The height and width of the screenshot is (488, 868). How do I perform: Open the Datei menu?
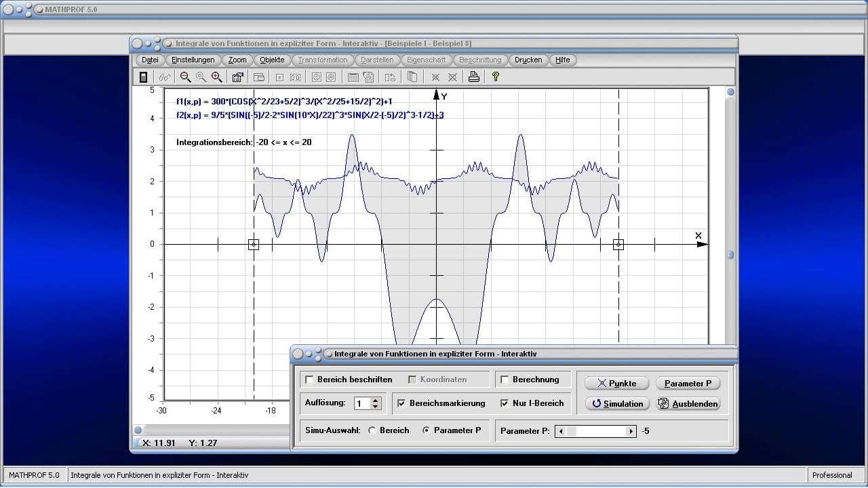pos(150,60)
